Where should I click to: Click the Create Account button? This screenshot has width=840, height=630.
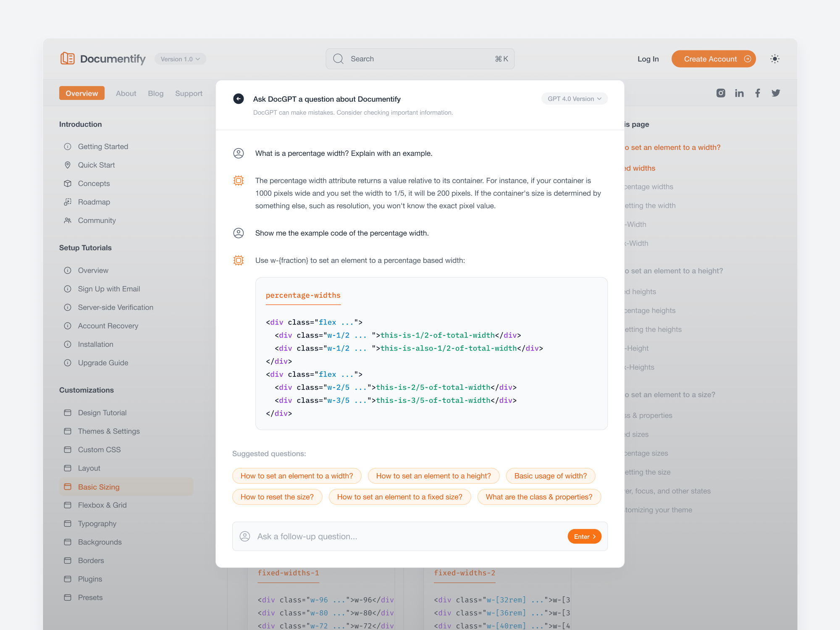pyautogui.click(x=714, y=59)
